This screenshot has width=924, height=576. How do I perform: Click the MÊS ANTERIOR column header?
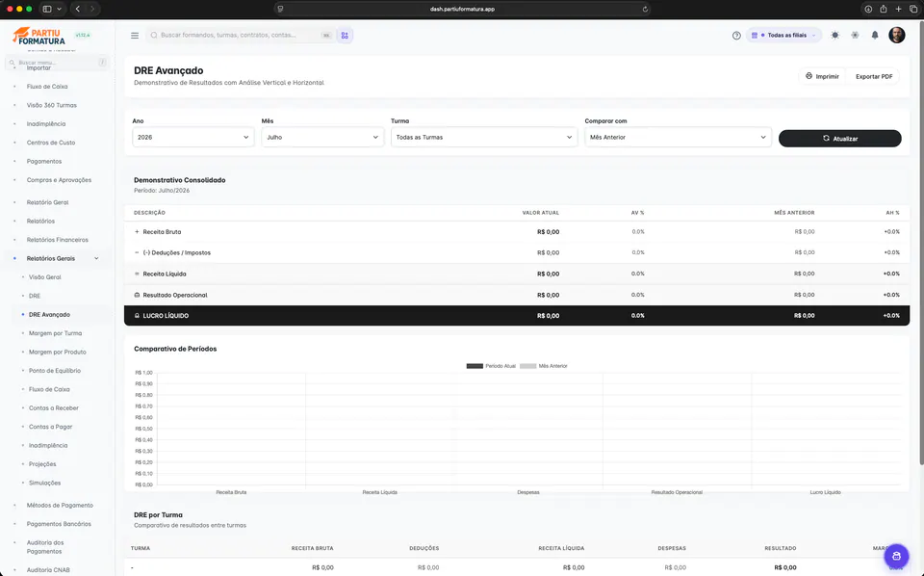point(794,213)
